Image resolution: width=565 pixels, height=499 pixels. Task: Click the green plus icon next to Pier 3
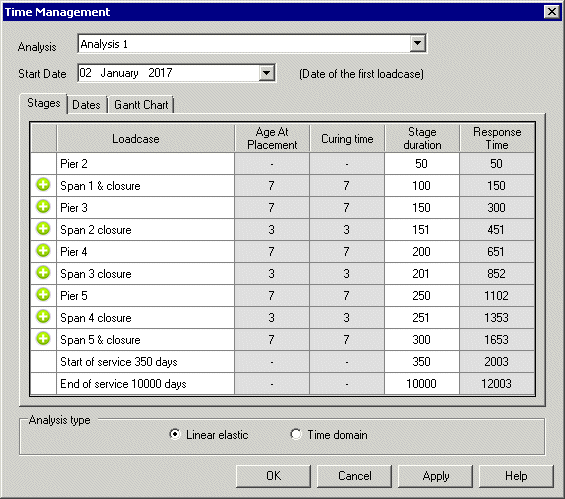(43, 207)
